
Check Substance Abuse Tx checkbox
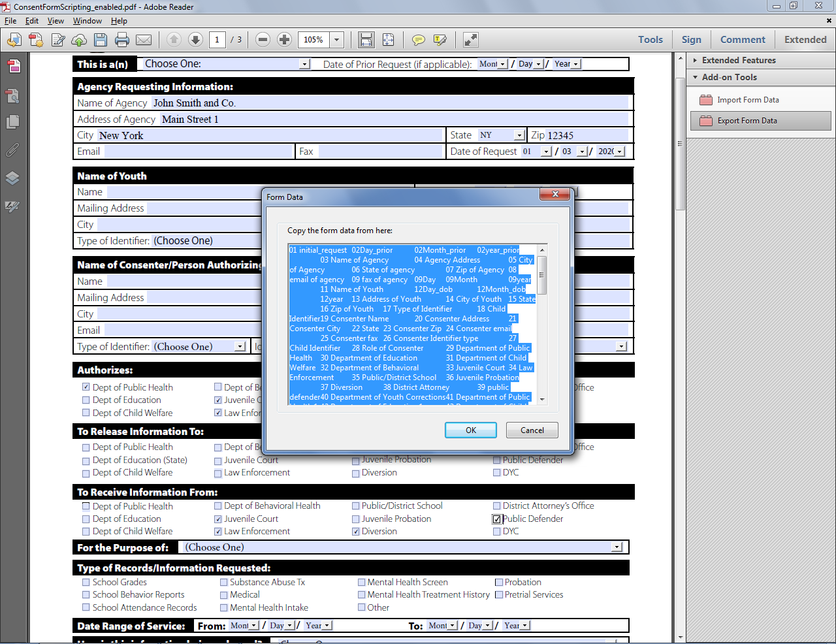[224, 582]
